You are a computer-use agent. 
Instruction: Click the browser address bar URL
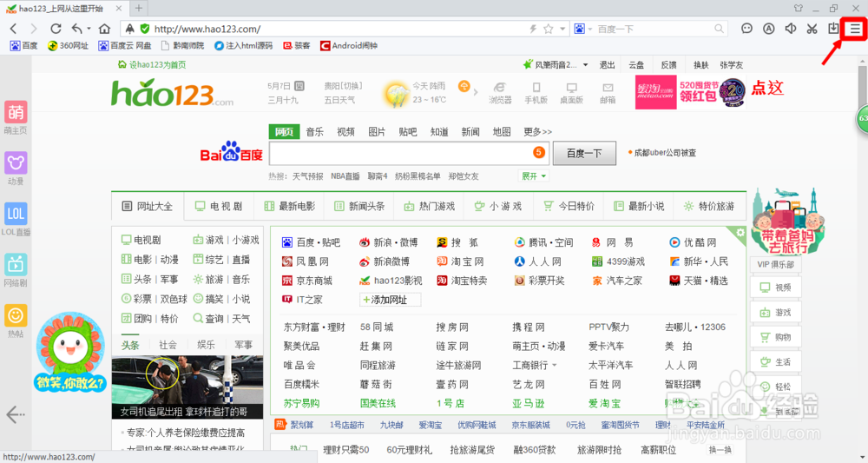pos(207,29)
